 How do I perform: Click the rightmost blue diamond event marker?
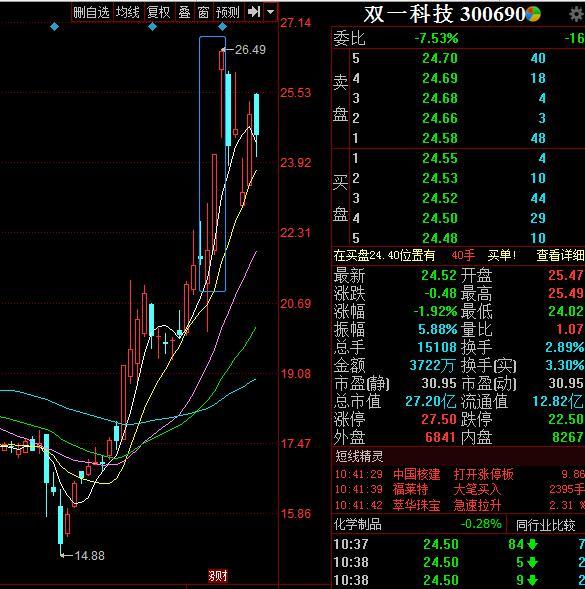[x=222, y=27]
